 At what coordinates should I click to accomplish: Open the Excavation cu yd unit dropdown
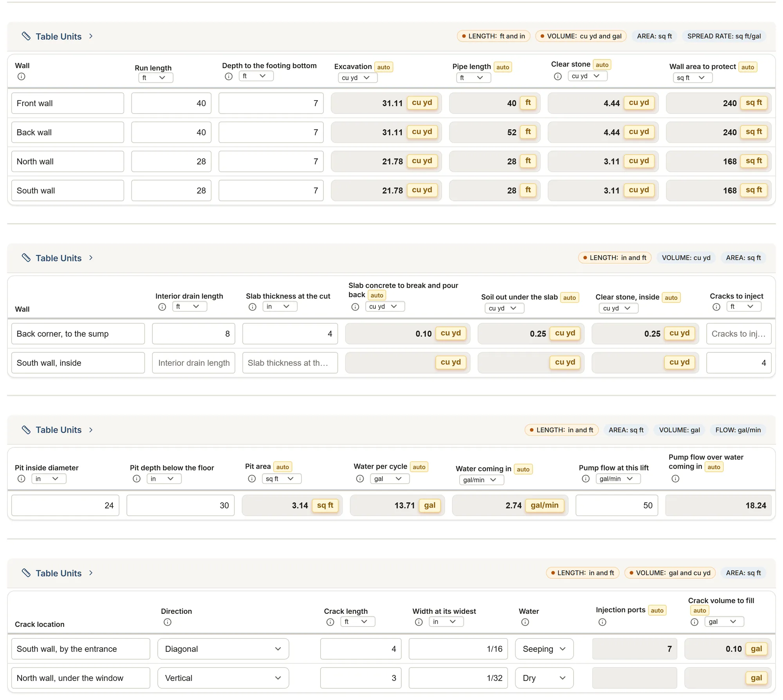(x=358, y=78)
